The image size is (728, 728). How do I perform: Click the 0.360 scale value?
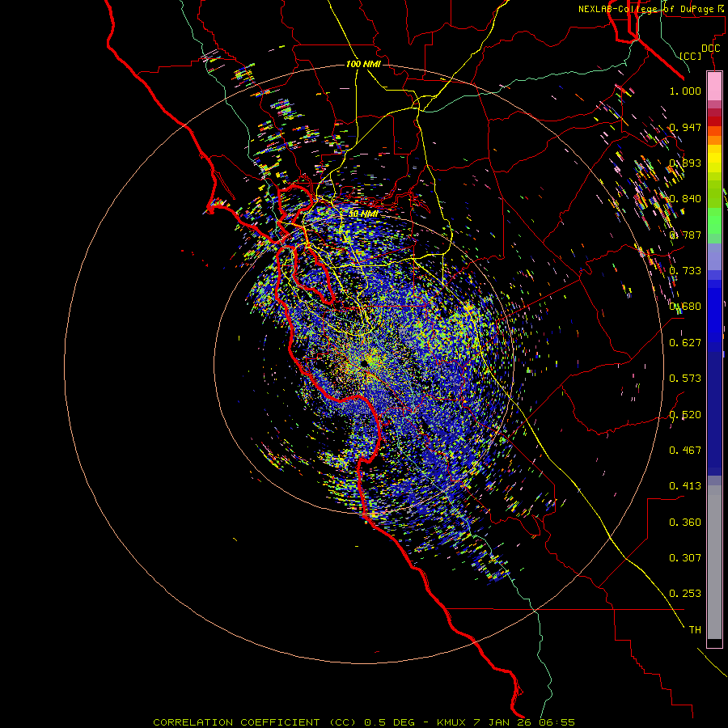click(685, 523)
